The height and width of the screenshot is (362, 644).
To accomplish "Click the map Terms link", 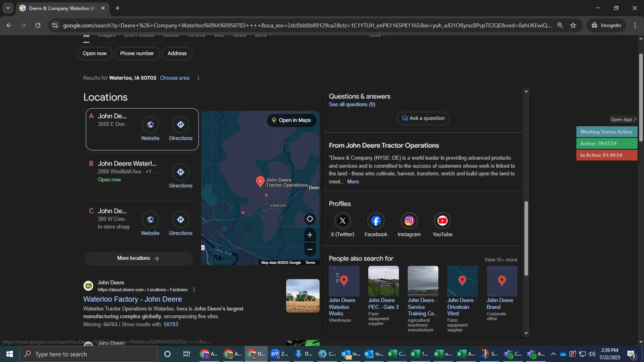I will (x=310, y=263).
